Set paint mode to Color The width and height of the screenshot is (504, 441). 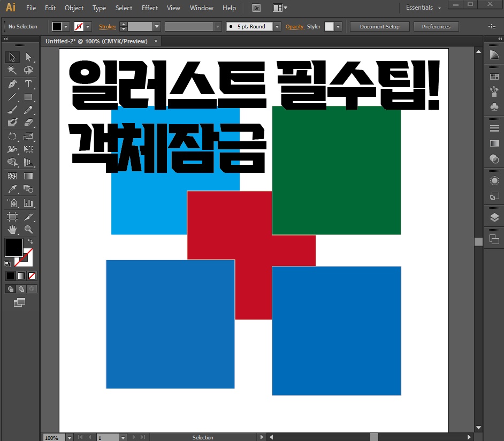tap(10, 276)
